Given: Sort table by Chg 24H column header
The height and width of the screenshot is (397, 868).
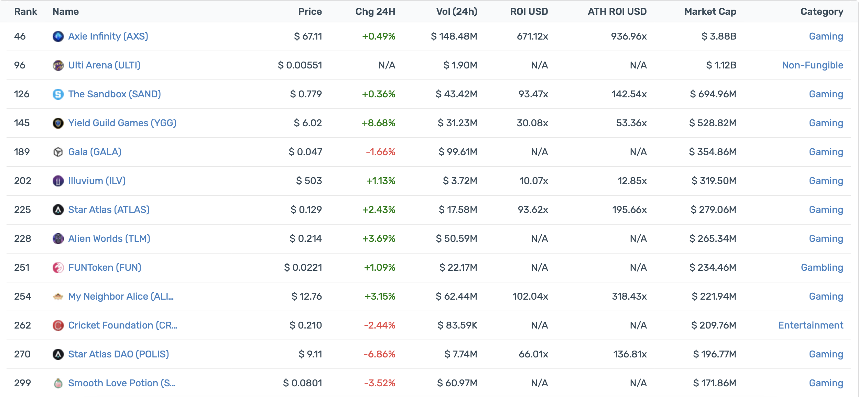Looking at the screenshot, I should coord(375,12).
